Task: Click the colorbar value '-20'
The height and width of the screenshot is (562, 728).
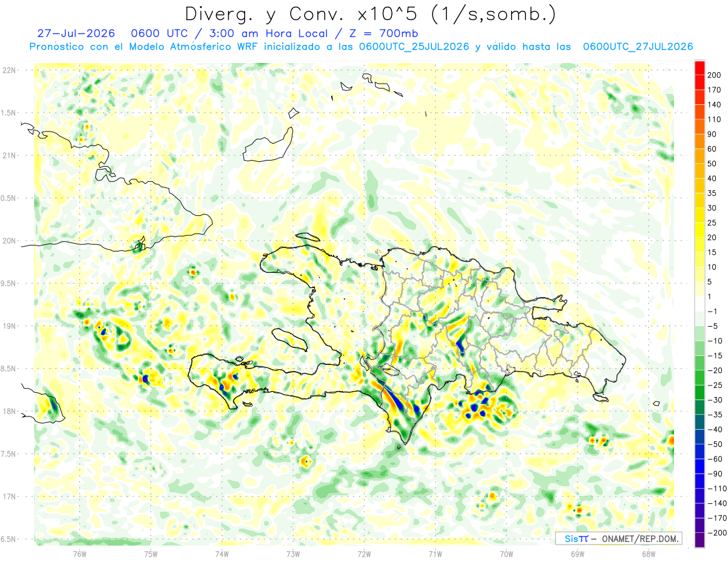Action: coord(715,370)
